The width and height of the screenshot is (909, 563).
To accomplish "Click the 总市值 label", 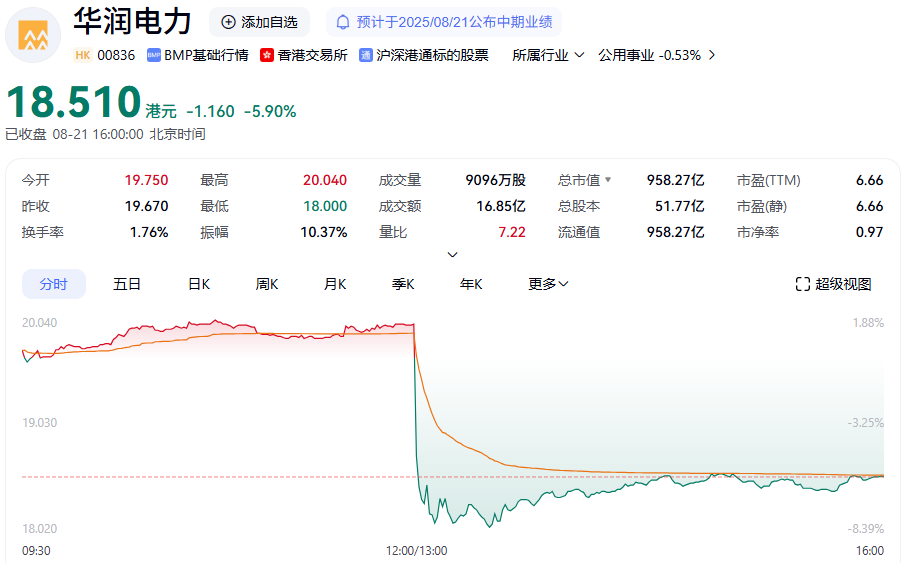I will point(579,180).
